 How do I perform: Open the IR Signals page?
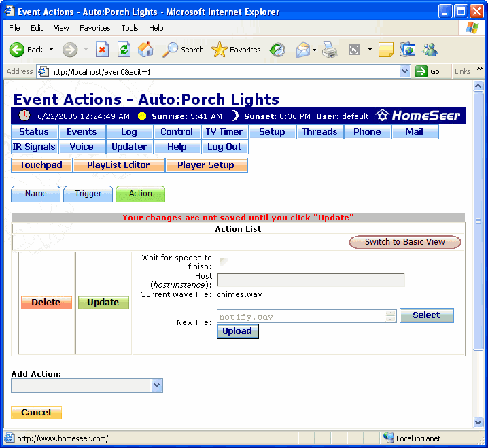pyautogui.click(x=34, y=147)
